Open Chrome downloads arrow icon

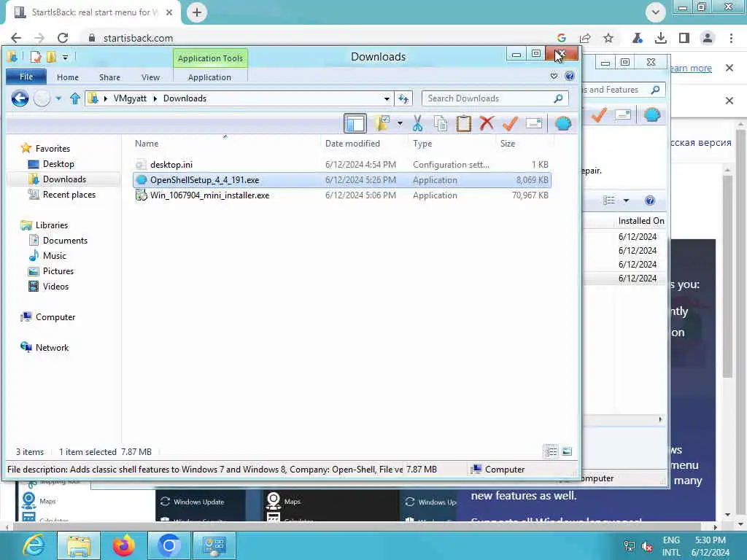coord(660,38)
